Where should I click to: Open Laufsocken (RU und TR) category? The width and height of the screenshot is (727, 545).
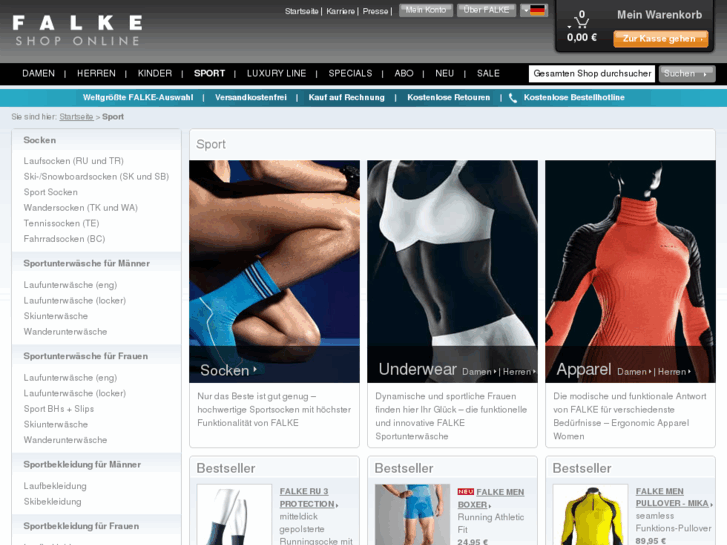coord(73,161)
